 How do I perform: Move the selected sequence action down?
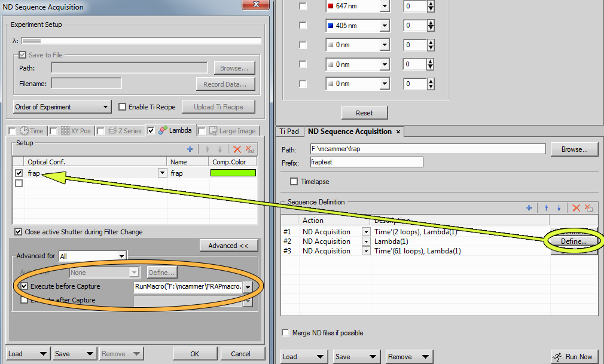(559, 208)
